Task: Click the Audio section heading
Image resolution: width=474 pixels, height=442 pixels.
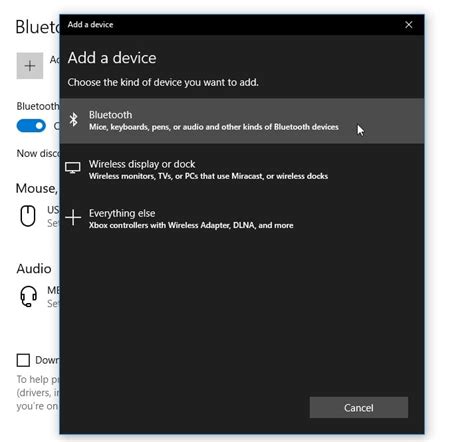Action: [x=34, y=269]
